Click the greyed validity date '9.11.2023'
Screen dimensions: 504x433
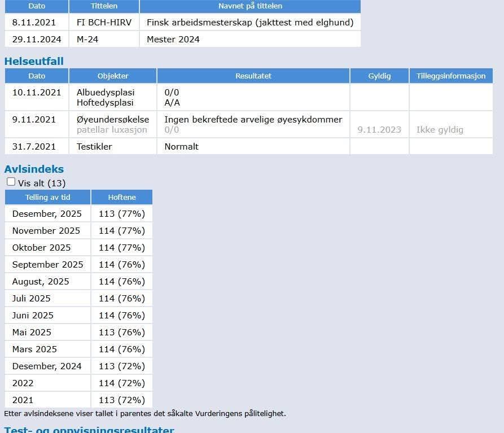(x=379, y=130)
